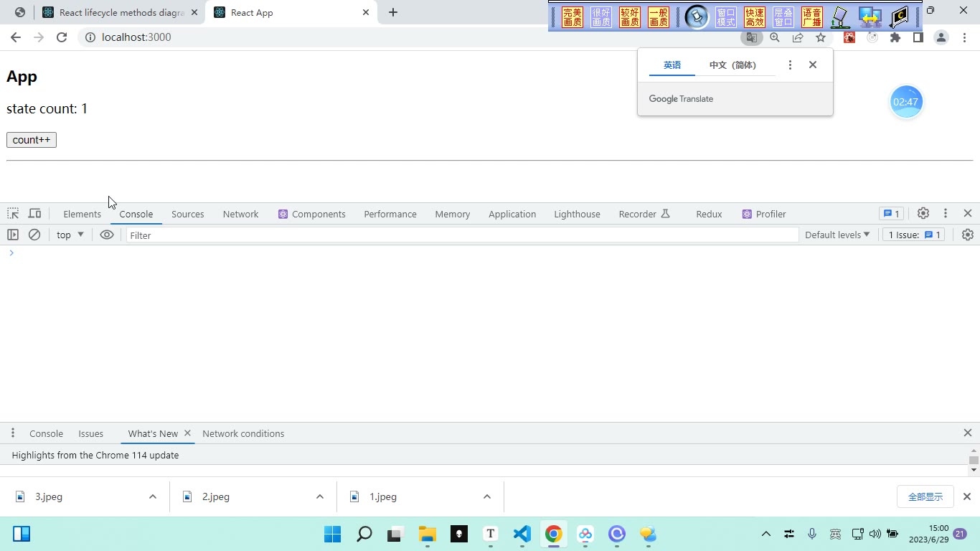Close the What's New tab
Screen dimensions: 980x551
[187, 433]
